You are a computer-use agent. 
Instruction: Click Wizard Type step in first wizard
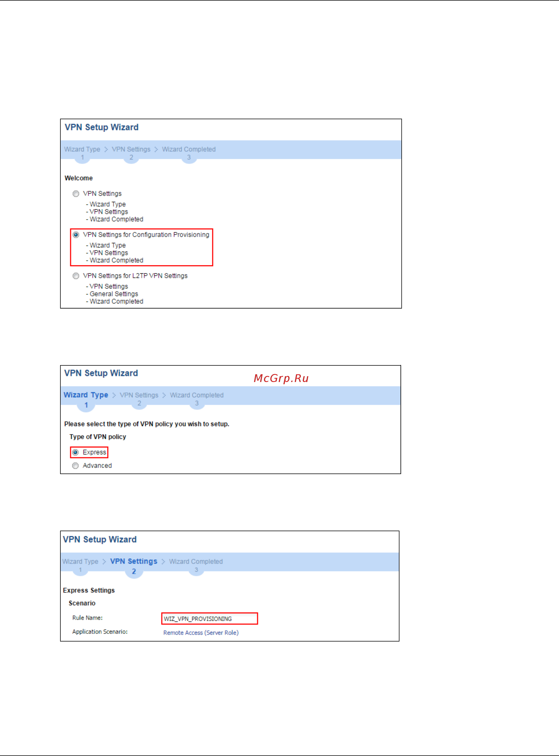[82, 149]
